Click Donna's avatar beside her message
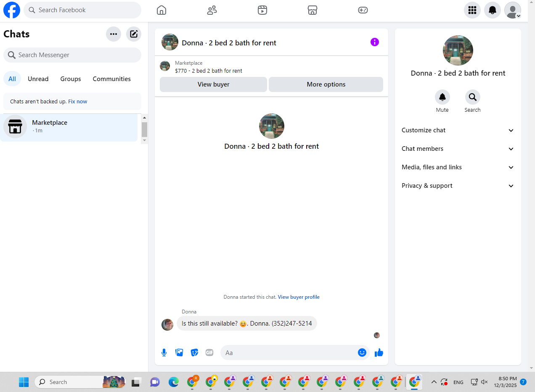 point(167,325)
